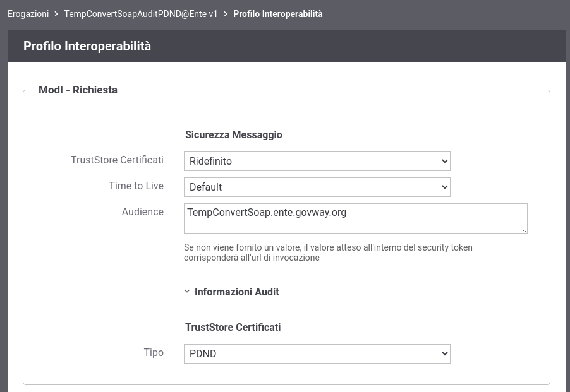Click the Profilo Interoperabilità page title bar
Viewport: 570px width, 392px height.
click(286, 46)
